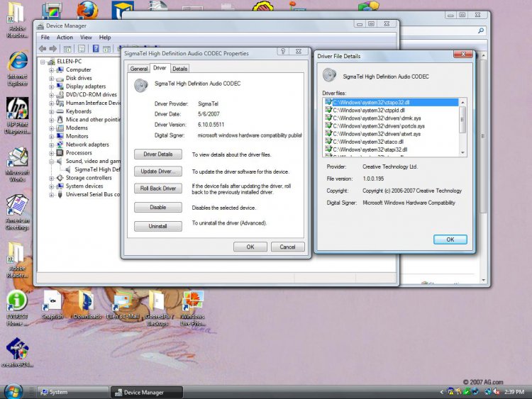Click the show/hide console tree toolbar icon
The height and width of the screenshot is (399, 532).
tap(67, 49)
